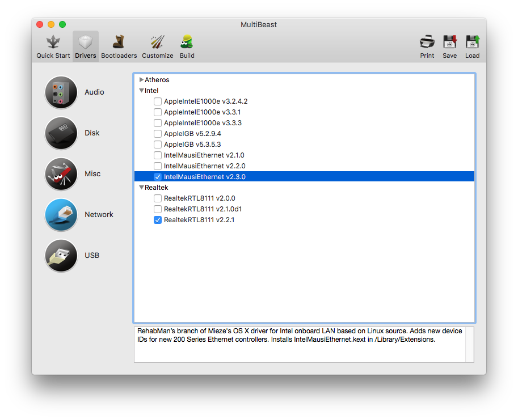This screenshot has height=420, width=518.
Task: Switch to the Drivers tab
Action: click(x=86, y=46)
